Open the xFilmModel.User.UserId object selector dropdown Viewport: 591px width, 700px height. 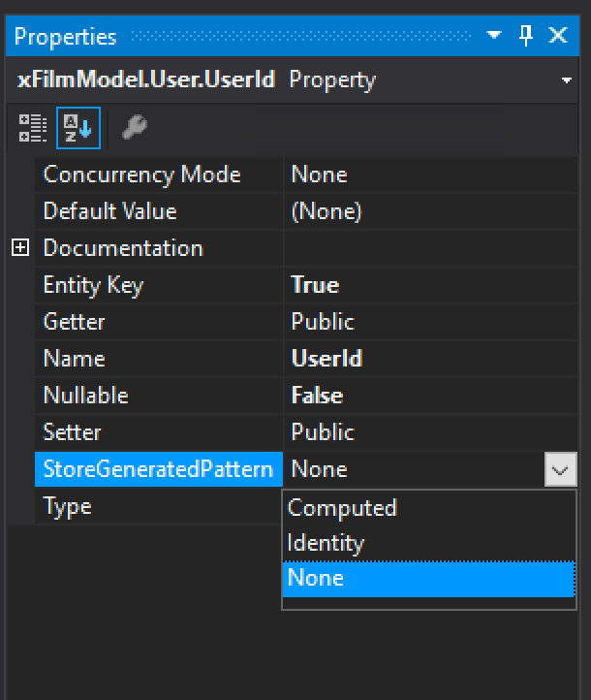[x=567, y=80]
